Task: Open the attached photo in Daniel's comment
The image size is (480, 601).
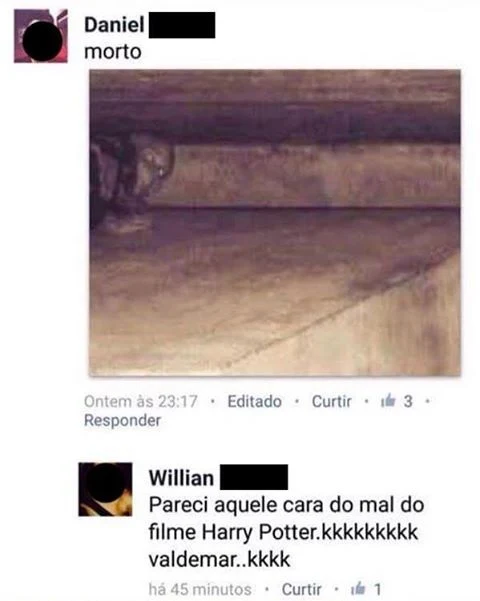Action: click(x=275, y=223)
